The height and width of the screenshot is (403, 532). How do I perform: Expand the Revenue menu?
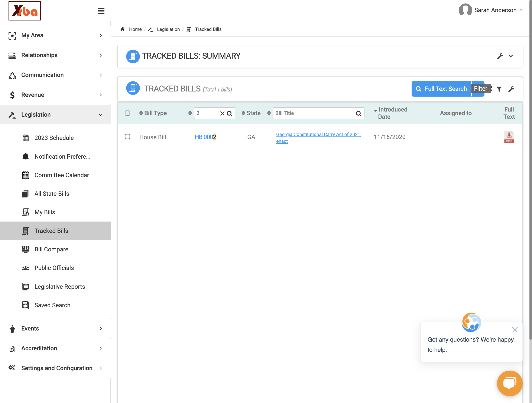[55, 95]
